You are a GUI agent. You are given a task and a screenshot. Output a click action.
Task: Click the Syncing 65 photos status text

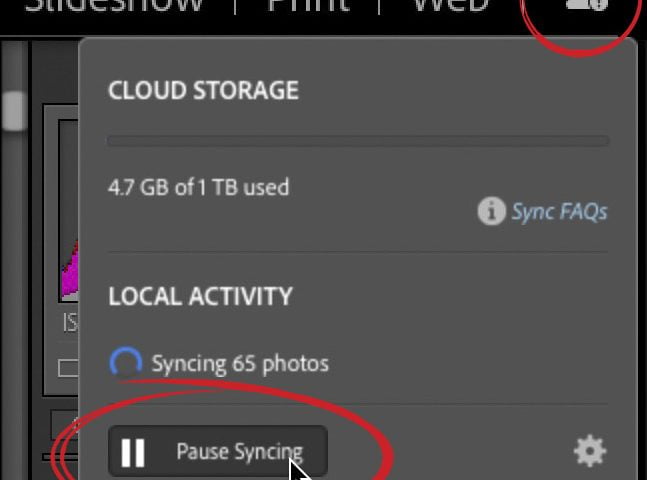pos(239,363)
